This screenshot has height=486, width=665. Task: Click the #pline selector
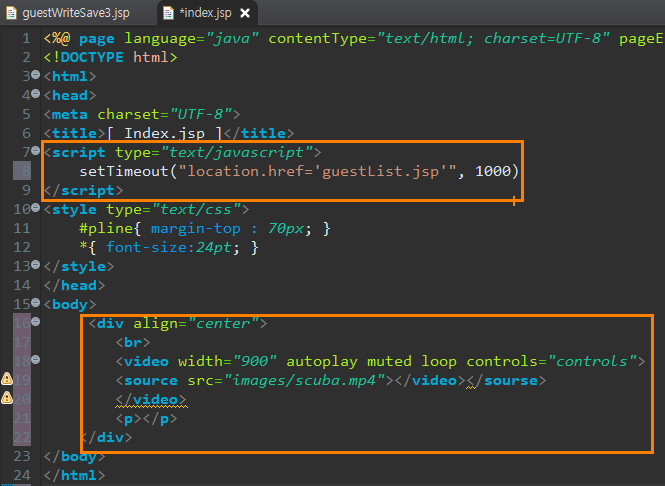tap(106, 229)
